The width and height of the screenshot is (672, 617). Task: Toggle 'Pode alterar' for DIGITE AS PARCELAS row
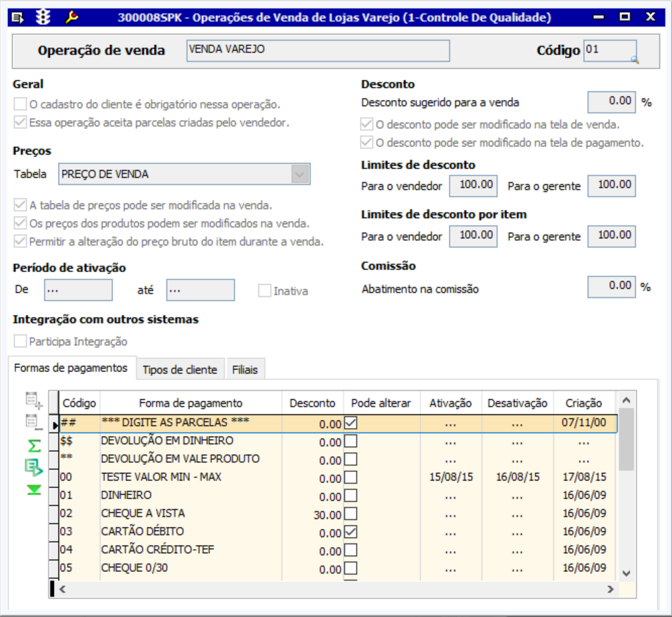(351, 423)
